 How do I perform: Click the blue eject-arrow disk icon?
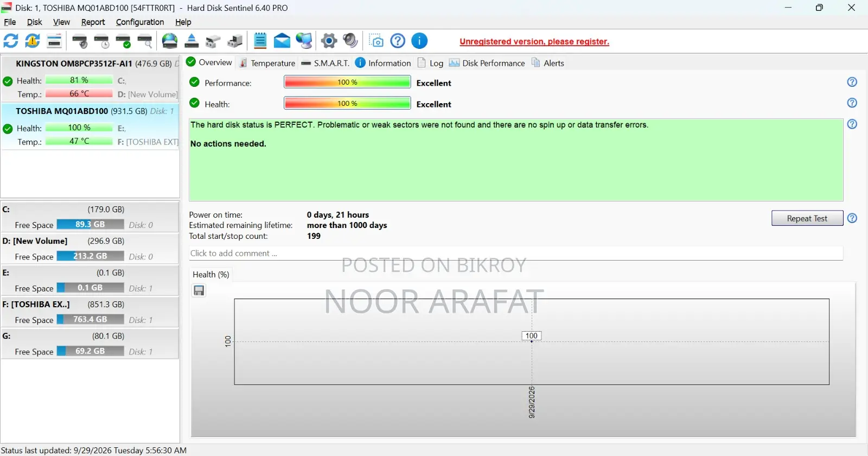pos(192,41)
